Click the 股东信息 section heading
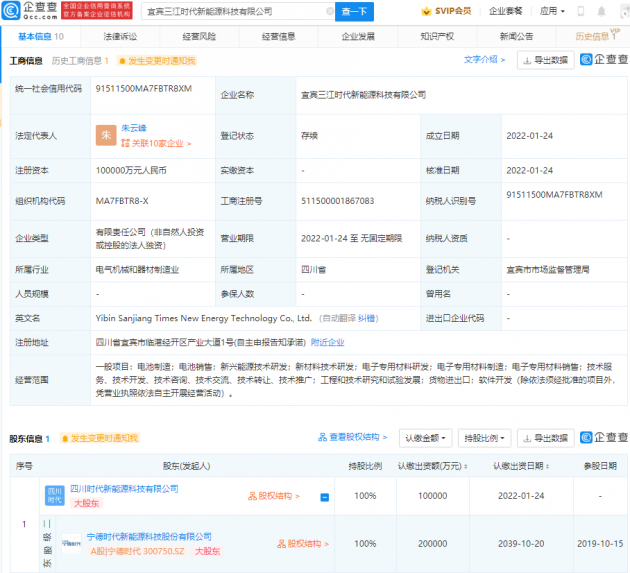This screenshot has width=630, height=573. pyautogui.click(x=29, y=439)
